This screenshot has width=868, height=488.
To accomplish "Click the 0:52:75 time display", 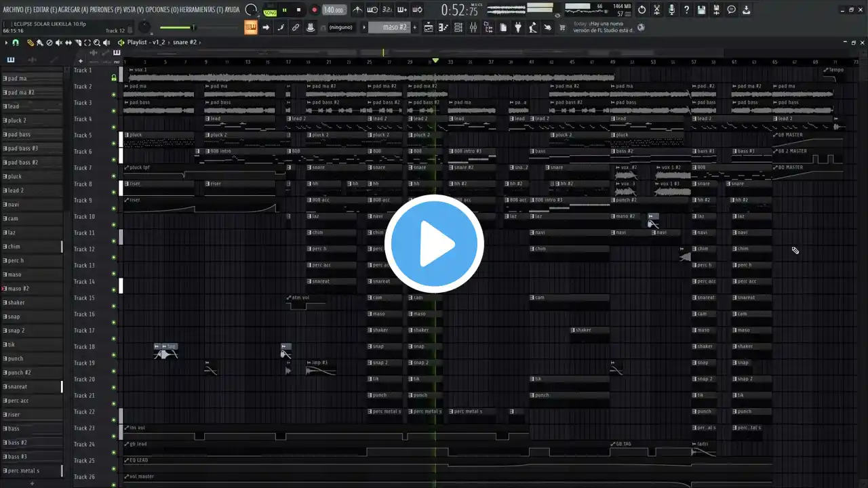I will coord(460,10).
